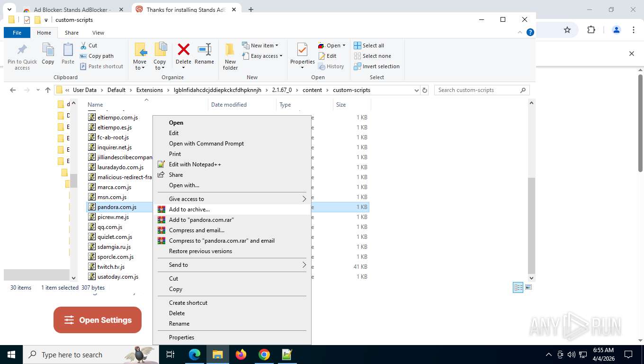Bookmark the page with the star icon

(x=567, y=30)
